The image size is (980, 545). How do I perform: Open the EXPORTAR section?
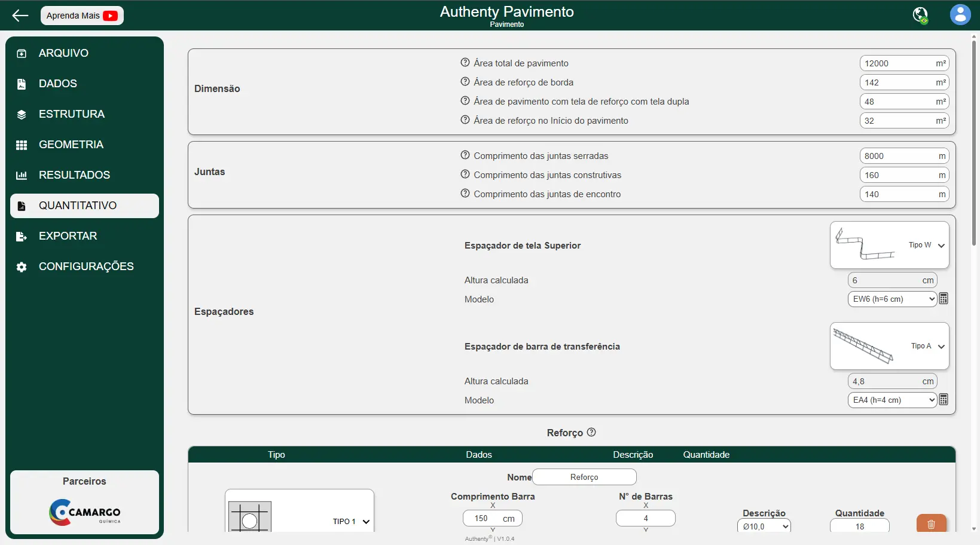pyautogui.click(x=84, y=236)
